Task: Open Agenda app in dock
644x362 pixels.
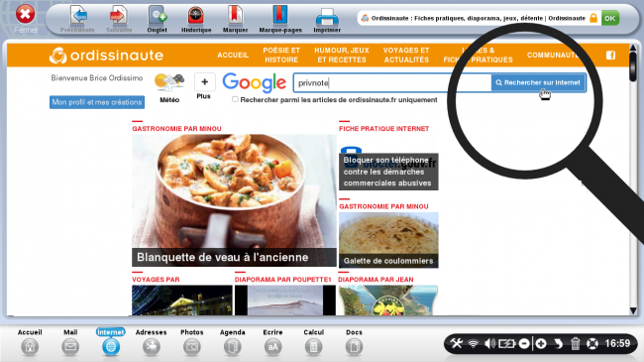Action: (x=233, y=342)
